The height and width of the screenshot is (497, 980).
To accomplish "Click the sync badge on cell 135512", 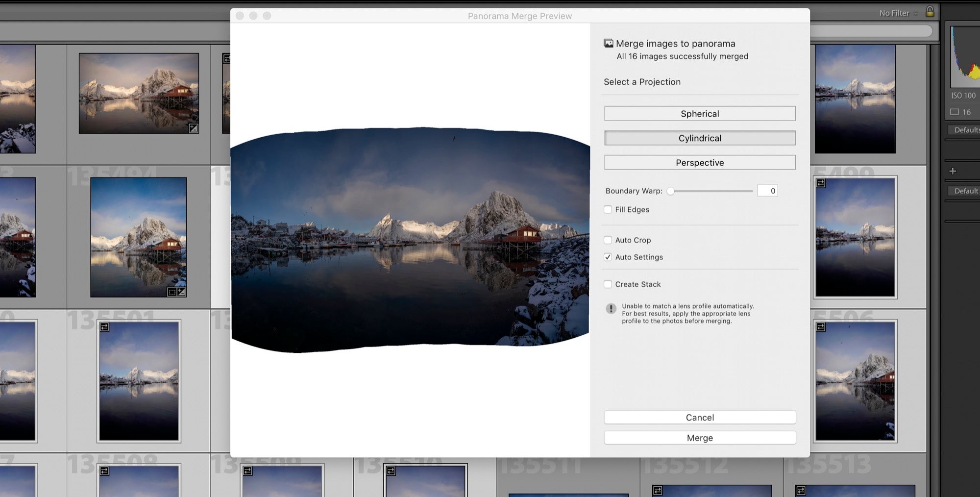I will tap(658, 490).
